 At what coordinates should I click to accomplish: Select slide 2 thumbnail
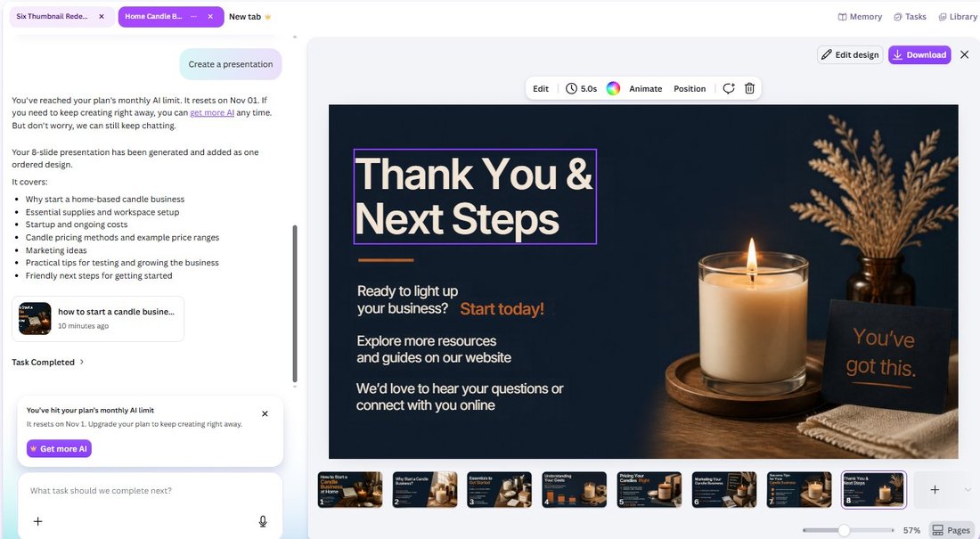coord(424,490)
